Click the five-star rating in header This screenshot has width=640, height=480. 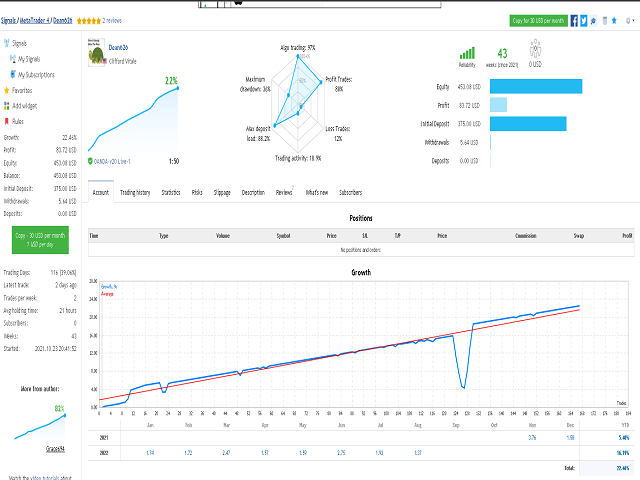click(89, 20)
